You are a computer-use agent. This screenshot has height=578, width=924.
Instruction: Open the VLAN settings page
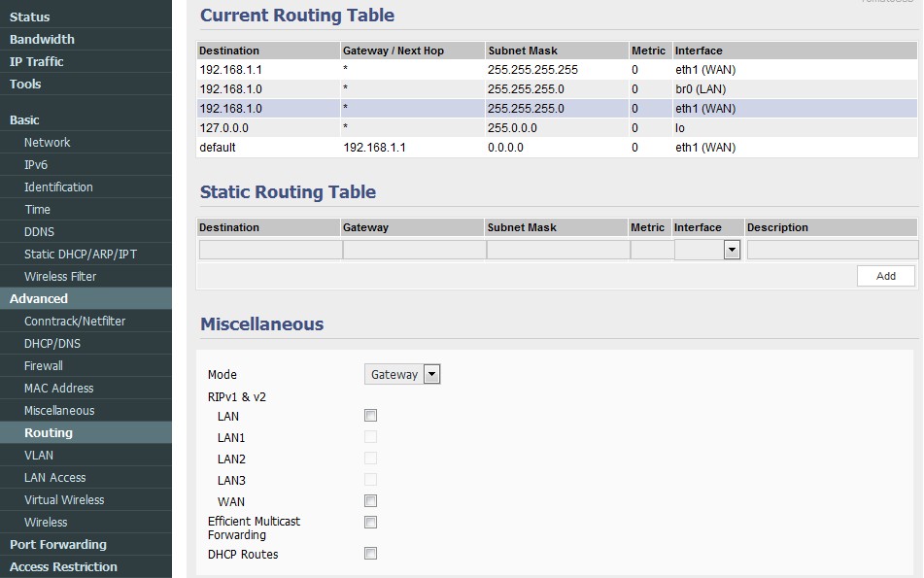click(39, 455)
